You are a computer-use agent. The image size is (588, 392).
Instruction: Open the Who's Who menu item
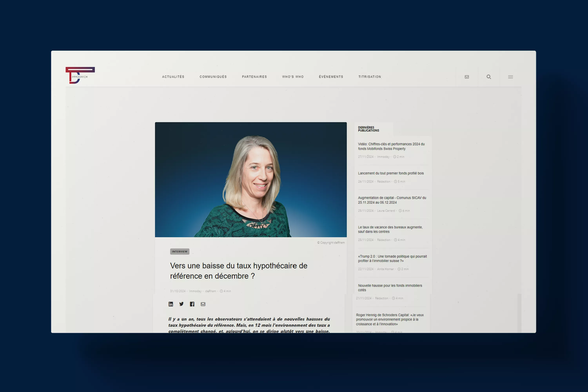(293, 77)
